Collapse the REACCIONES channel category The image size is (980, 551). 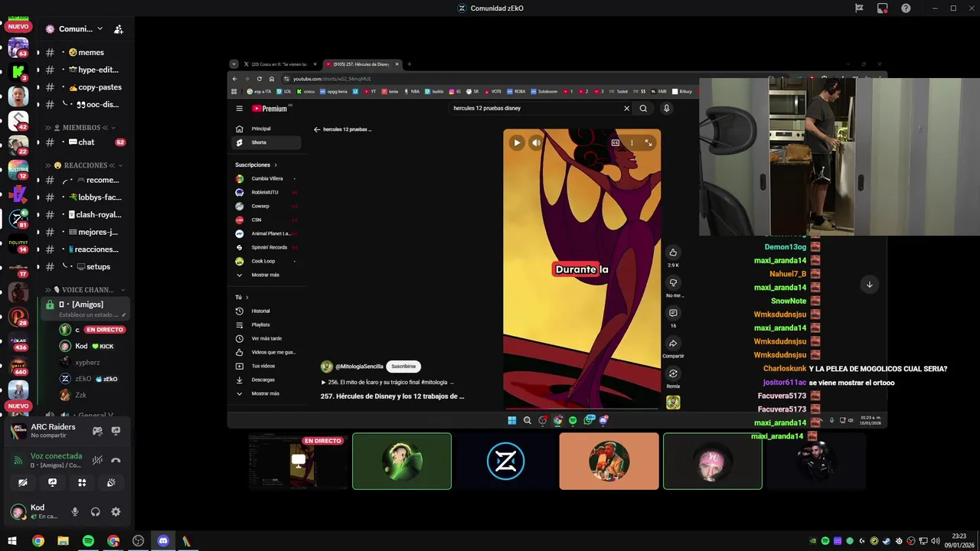tap(84, 165)
